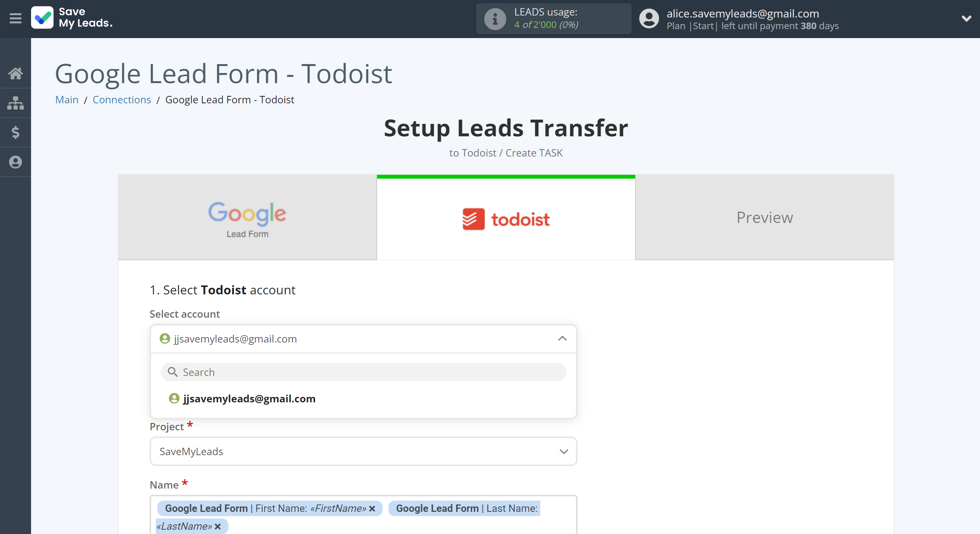980x534 pixels.
Task: Click the SaveMyLeads home icon
Action: pos(16,73)
